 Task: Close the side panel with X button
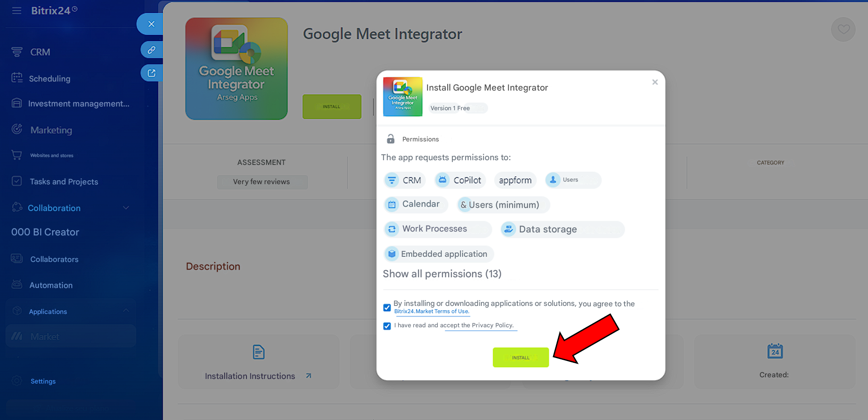coord(151,24)
